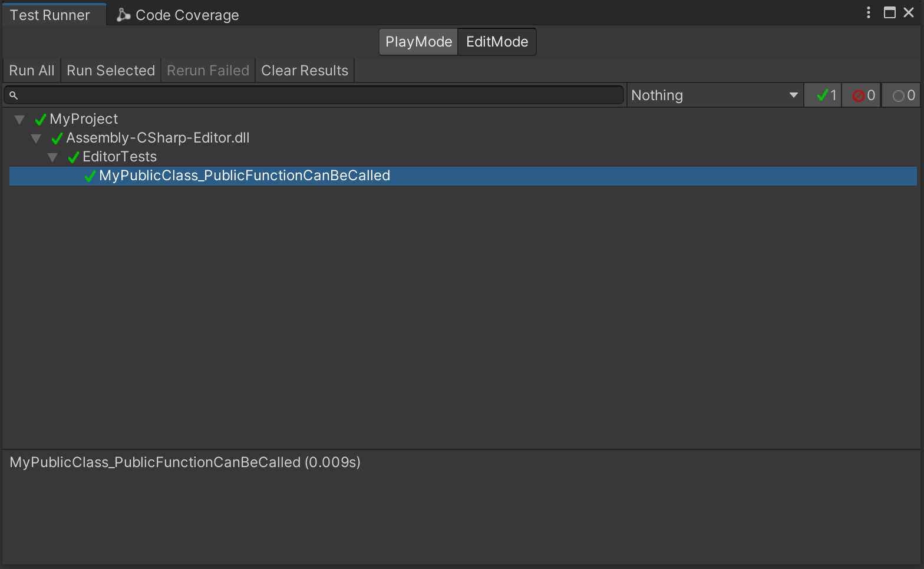Image resolution: width=924 pixels, height=569 pixels.
Task: Click checkmark beside MyPublicClass_PublicFunctionCanBeCalled test
Action: click(90, 176)
